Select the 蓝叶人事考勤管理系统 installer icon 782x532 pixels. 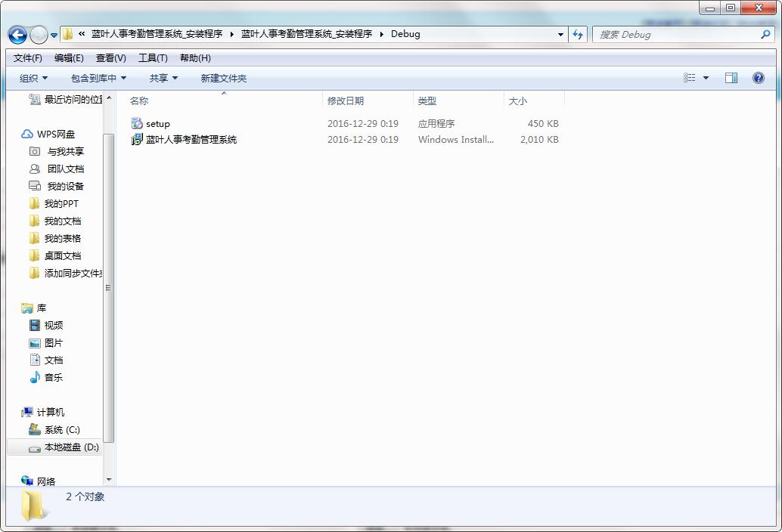pyautogui.click(x=137, y=140)
